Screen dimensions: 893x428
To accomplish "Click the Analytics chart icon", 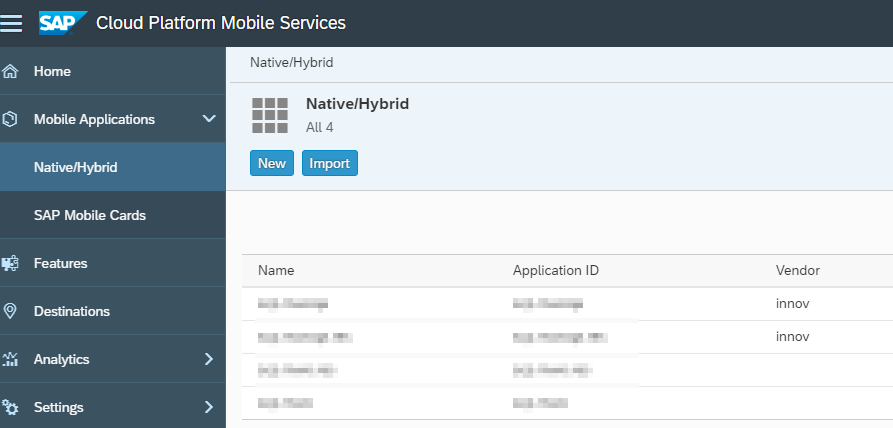I will point(11,360).
